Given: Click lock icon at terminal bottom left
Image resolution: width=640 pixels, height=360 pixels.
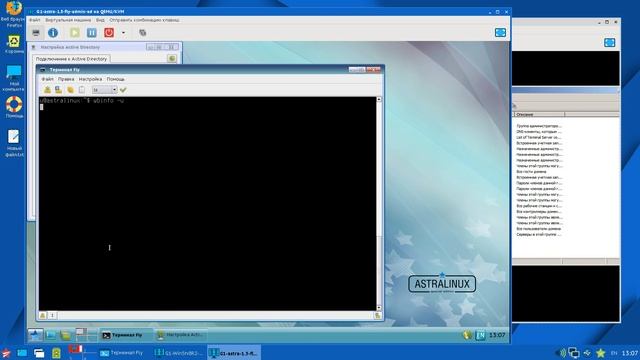Looking at the screenshot, I should [x=43, y=316].
